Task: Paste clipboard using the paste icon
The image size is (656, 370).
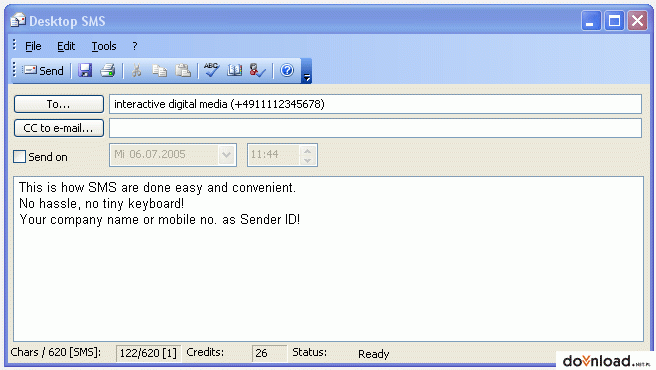Action: [183, 70]
